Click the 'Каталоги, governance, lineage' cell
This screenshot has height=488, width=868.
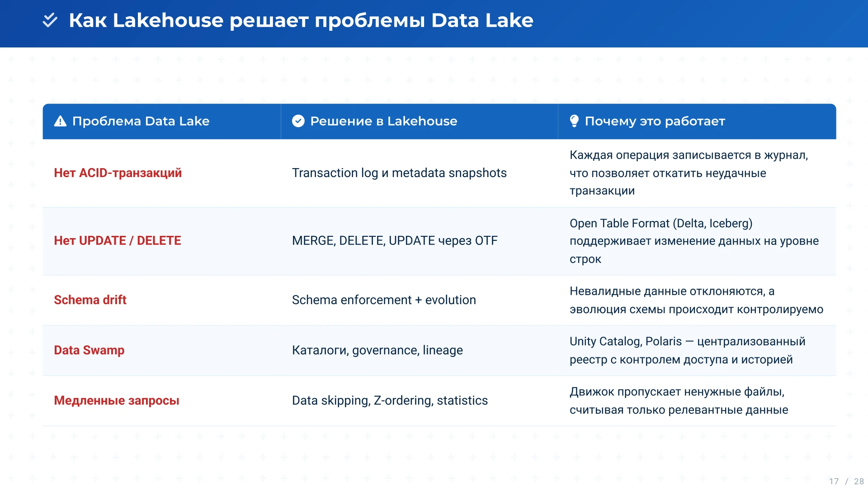click(x=377, y=350)
